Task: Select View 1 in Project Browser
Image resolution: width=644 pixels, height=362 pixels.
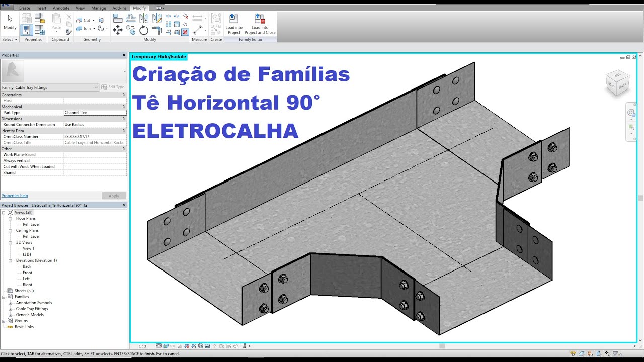Action: point(28,248)
